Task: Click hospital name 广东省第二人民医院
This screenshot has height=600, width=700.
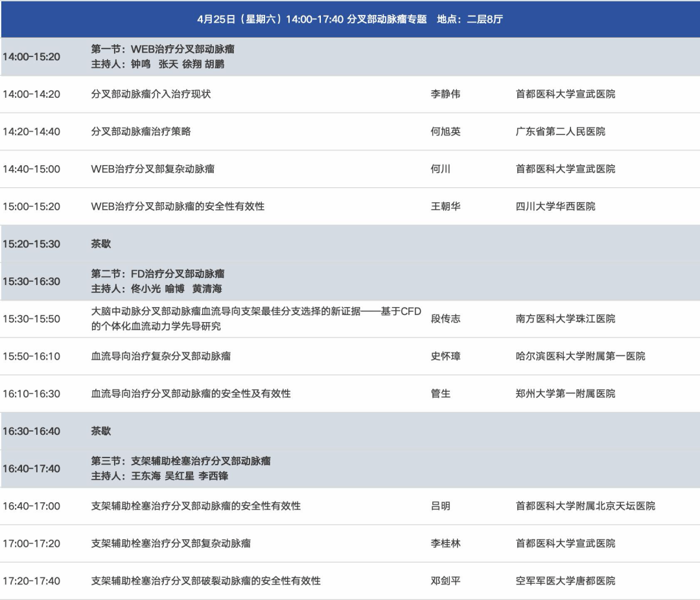Action: [x=560, y=132]
